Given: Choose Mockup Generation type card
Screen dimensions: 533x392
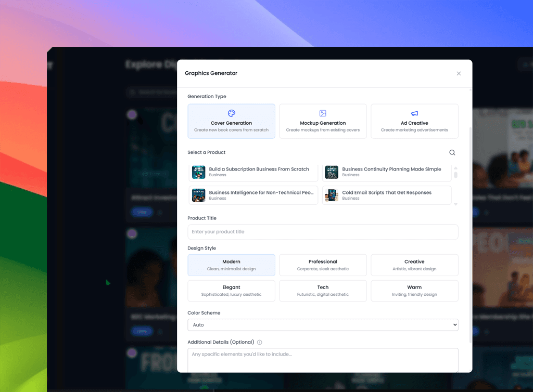Looking at the screenshot, I should pos(323,121).
